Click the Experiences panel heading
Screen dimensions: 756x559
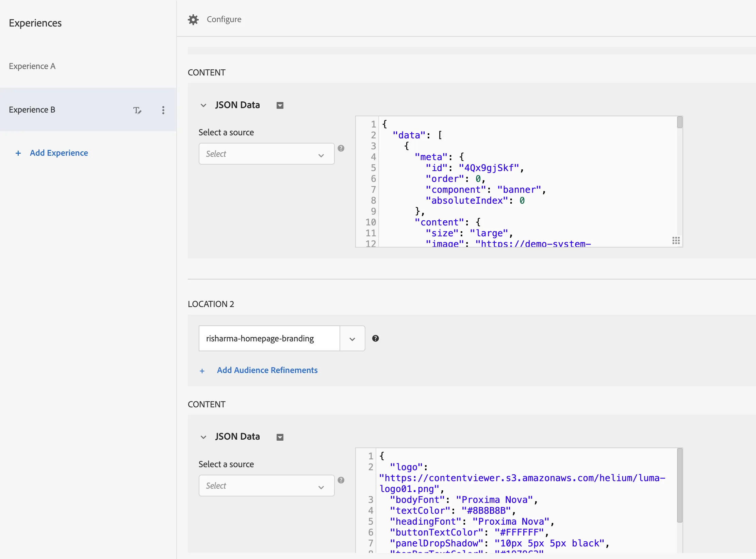point(35,23)
